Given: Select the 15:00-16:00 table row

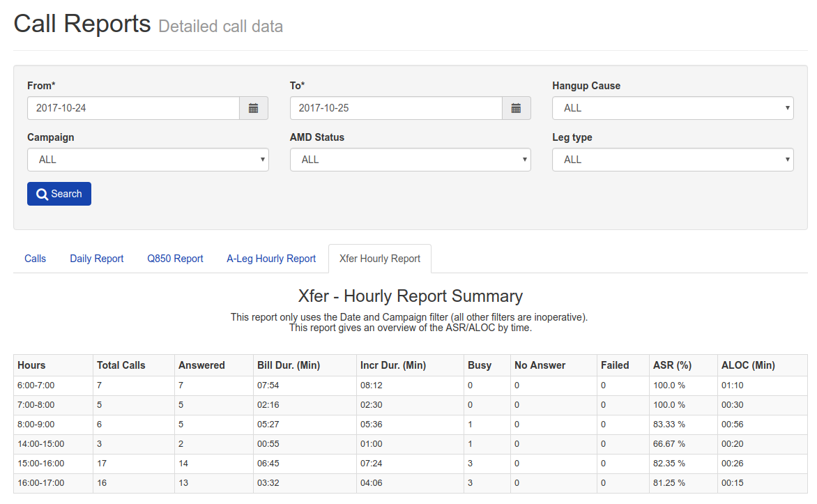Looking at the screenshot, I should [x=410, y=464].
